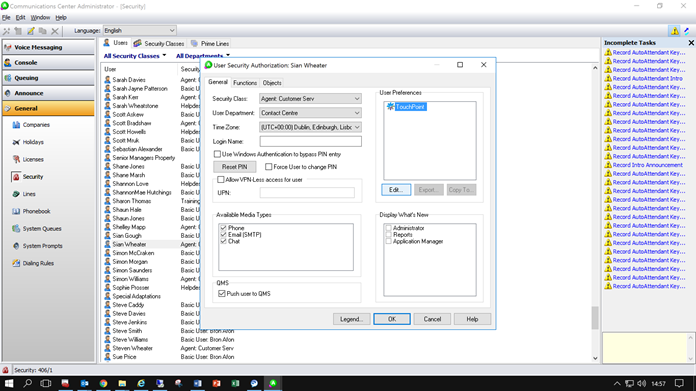This screenshot has width=696, height=391.
Task: Uncheck Chat media type
Action: coord(223,241)
